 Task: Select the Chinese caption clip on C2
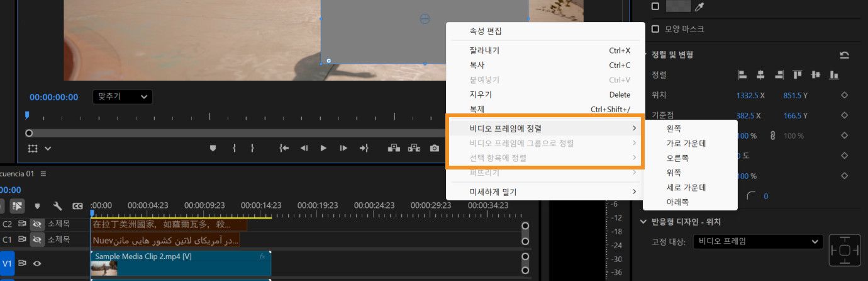[x=169, y=224]
